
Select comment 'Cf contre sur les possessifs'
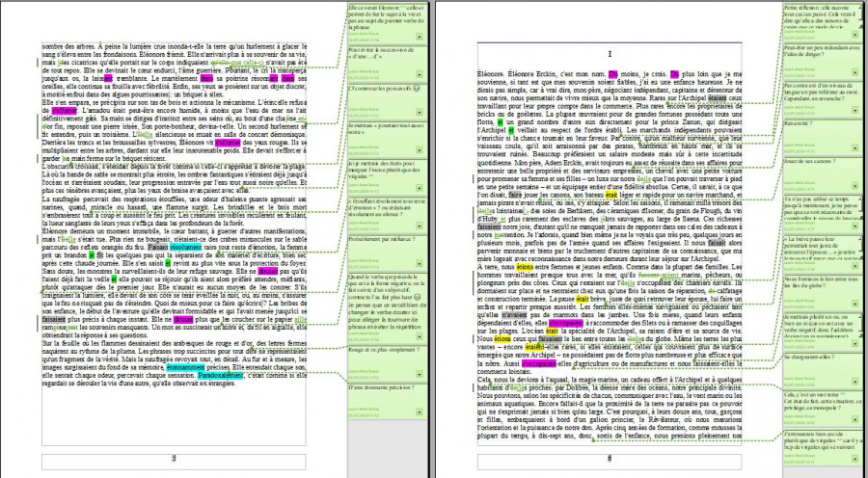387,101
